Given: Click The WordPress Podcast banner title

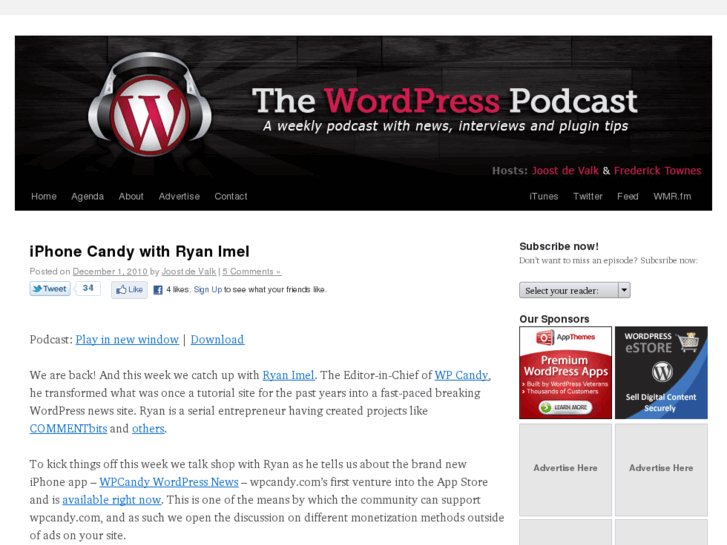Looking at the screenshot, I should pyautogui.click(x=445, y=101).
